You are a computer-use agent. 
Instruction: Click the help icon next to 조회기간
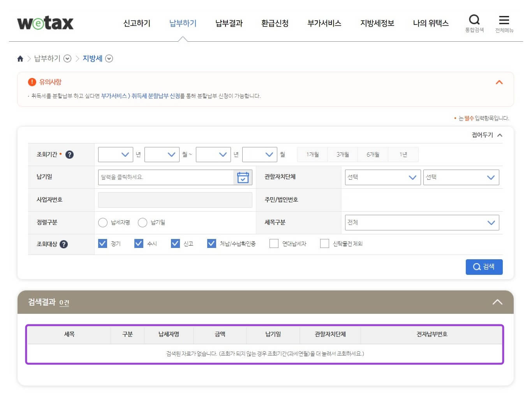[x=69, y=154]
